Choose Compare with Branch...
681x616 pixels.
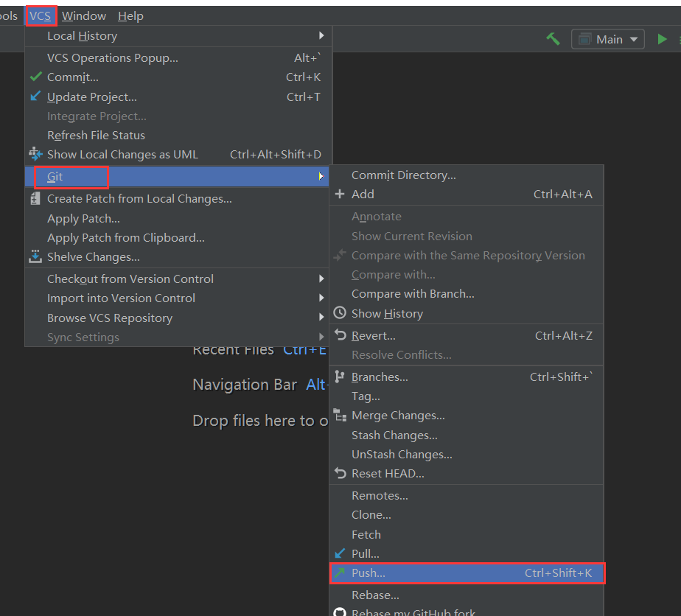tap(467, 294)
